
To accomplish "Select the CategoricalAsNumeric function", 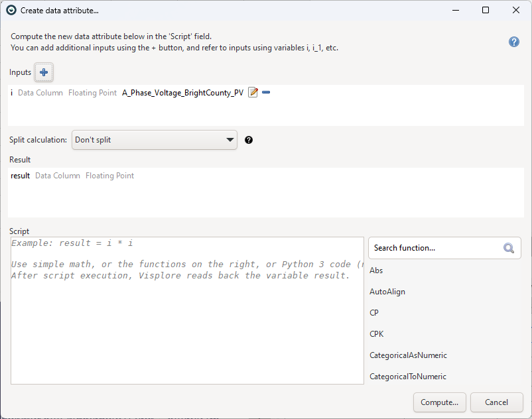I will click(x=408, y=355).
